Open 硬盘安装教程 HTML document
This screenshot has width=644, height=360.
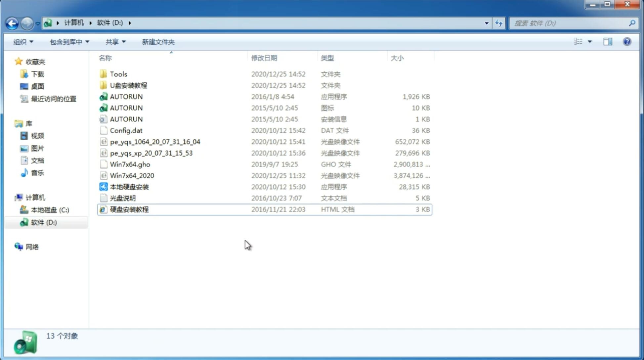click(129, 209)
